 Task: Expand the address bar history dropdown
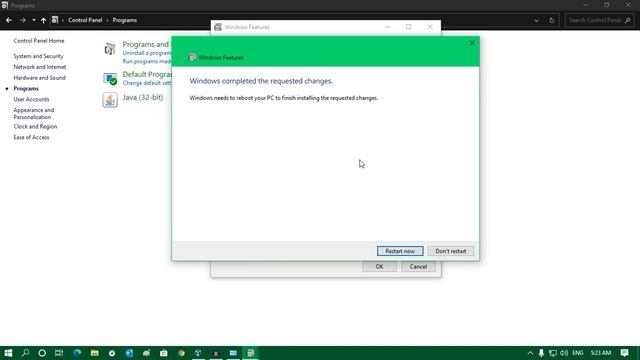pos(536,20)
